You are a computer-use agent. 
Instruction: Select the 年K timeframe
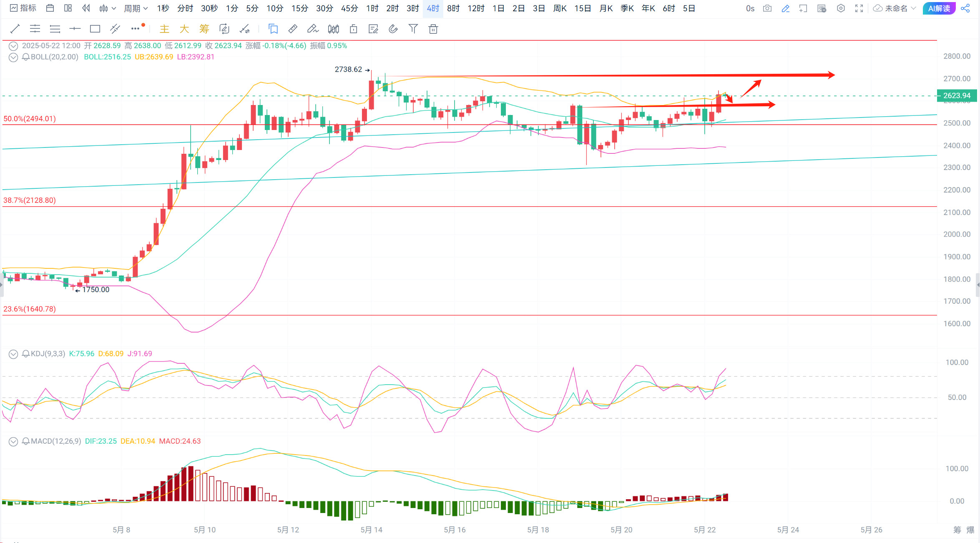click(648, 8)
